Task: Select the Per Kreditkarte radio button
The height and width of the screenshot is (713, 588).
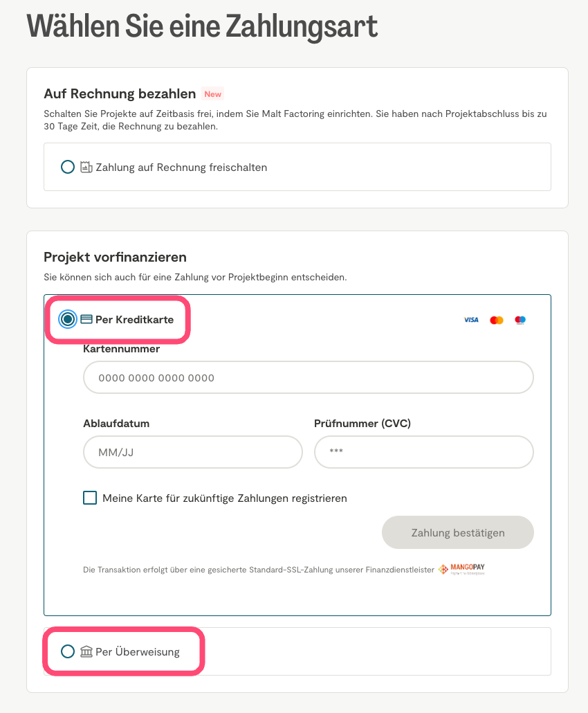Action: (x=68, y=319)
